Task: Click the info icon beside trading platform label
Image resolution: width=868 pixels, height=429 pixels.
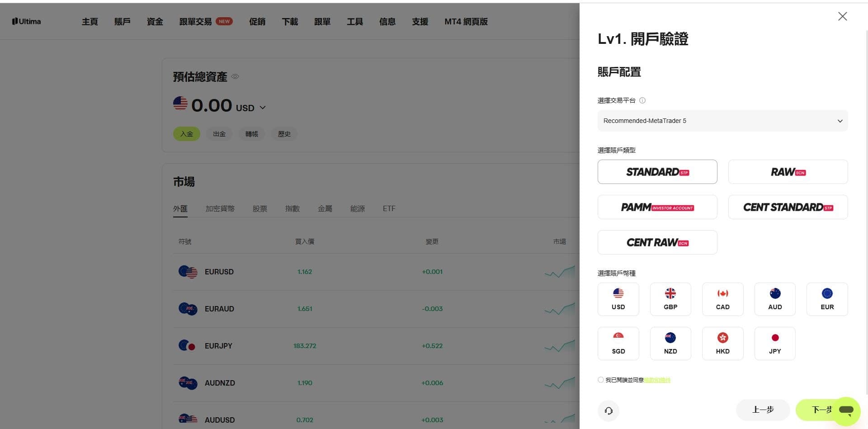Action: (642, 100)
